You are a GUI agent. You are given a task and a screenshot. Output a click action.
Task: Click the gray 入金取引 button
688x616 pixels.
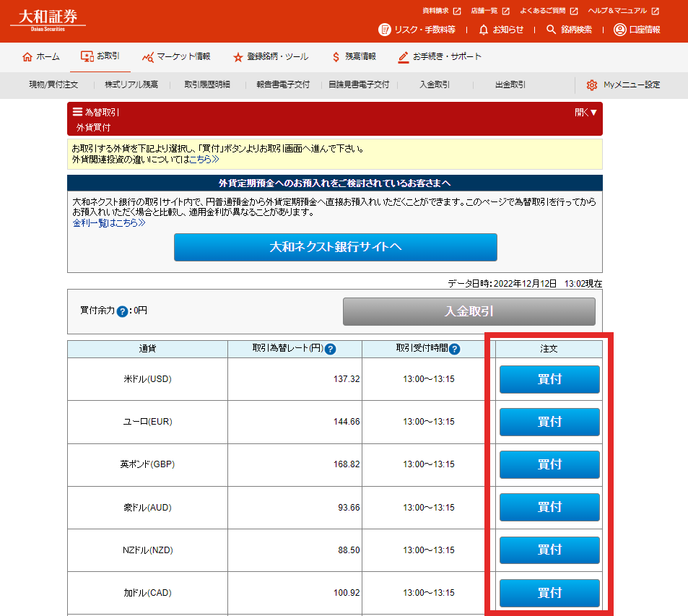(x=469, y=312)
